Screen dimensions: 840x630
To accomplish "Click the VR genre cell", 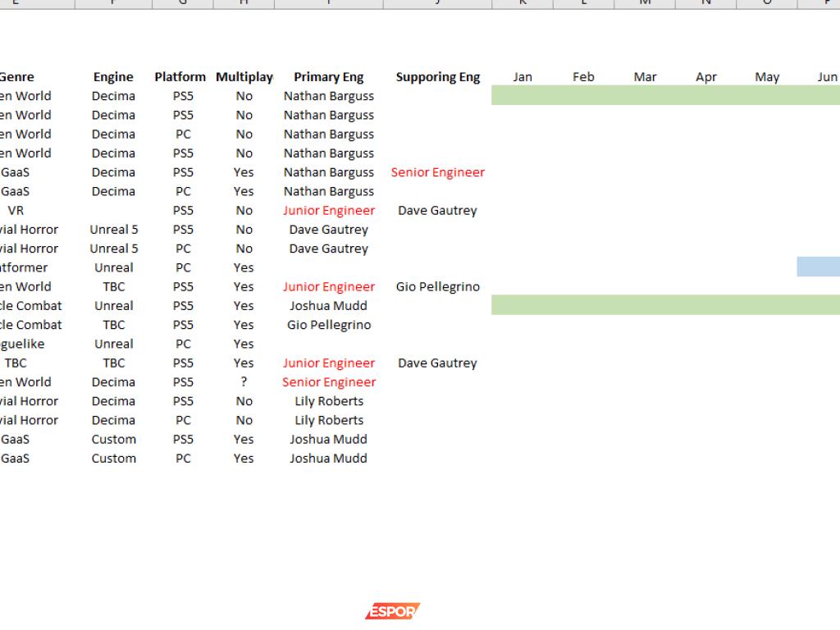I will (x=16, y=211).
